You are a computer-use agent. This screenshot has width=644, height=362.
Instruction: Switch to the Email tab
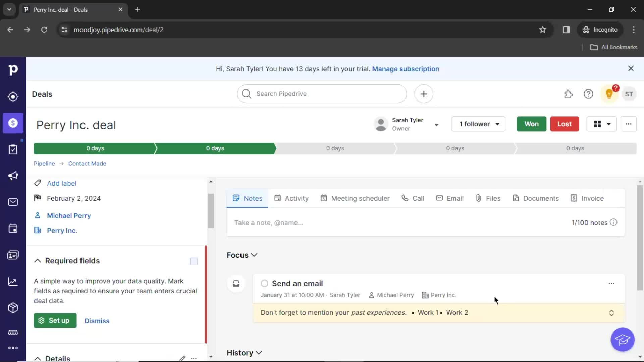pyautogui.click(x=450, y=198)
